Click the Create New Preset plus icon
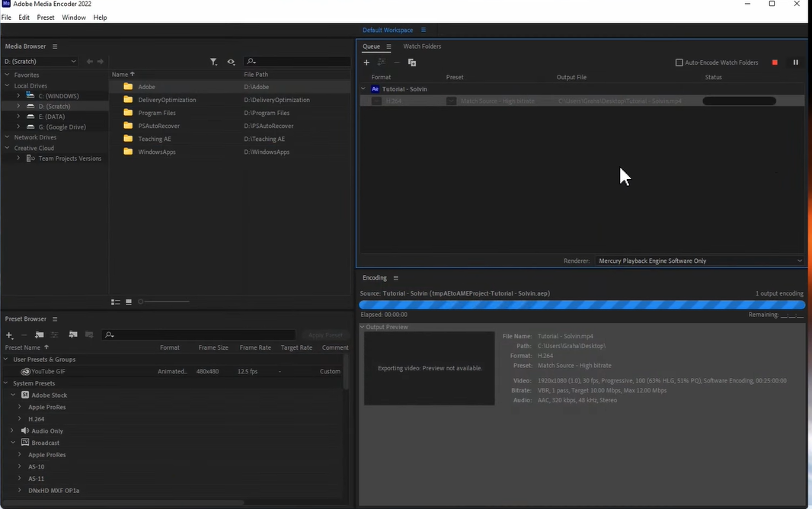This screenshot has height=509, width=812. [x=9, y=335]
